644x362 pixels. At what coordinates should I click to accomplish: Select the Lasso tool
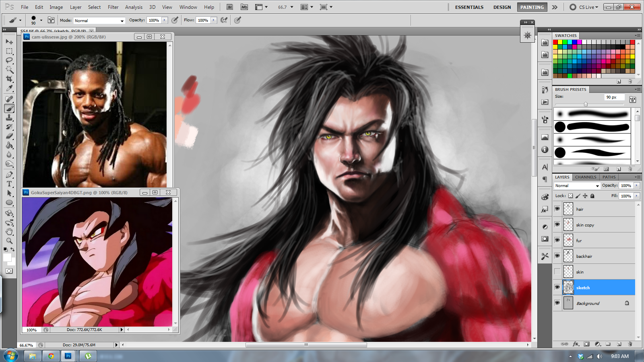pos(9,60)
